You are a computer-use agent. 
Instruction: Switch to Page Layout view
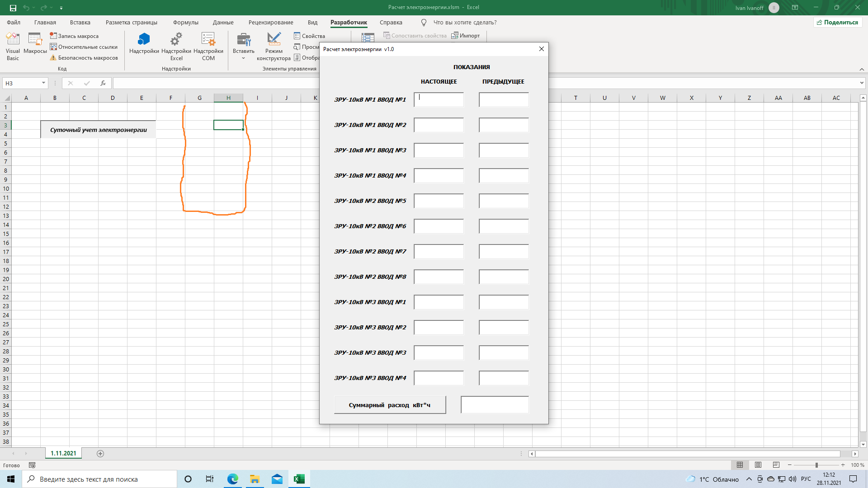point(758,465)
